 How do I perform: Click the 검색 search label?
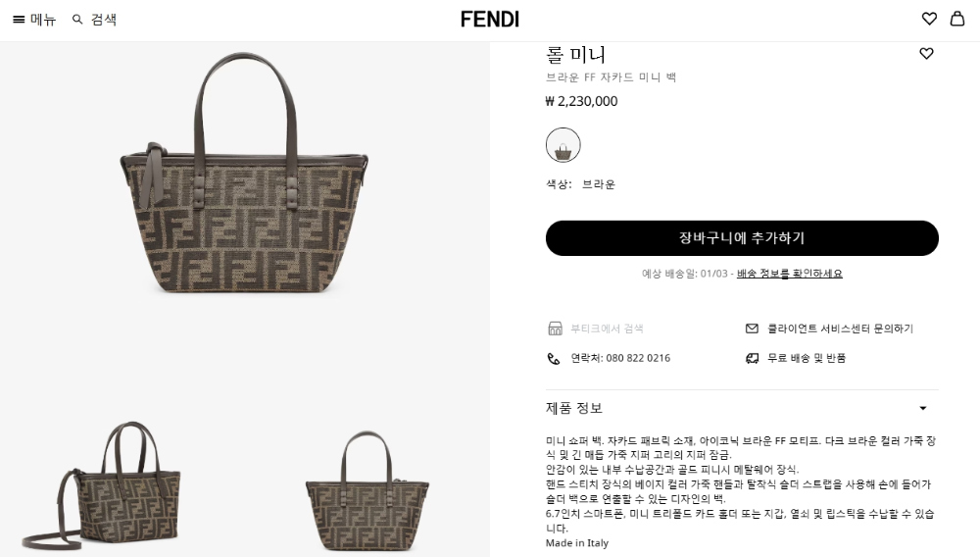click(104, 20)
